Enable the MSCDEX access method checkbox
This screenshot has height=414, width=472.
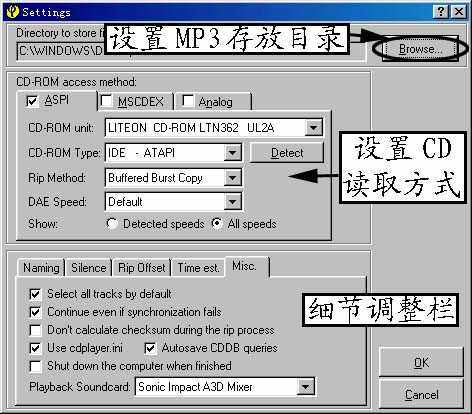pos(106,100)
